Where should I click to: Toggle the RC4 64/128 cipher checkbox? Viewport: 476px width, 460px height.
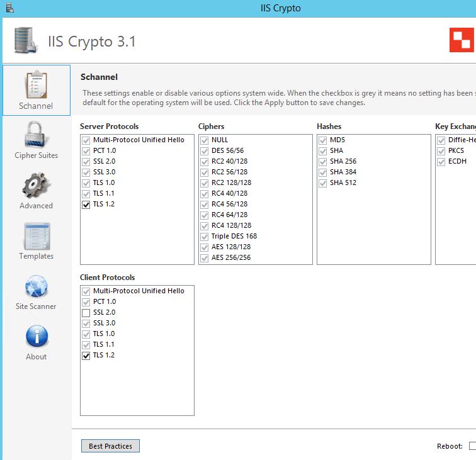point(204,215)
